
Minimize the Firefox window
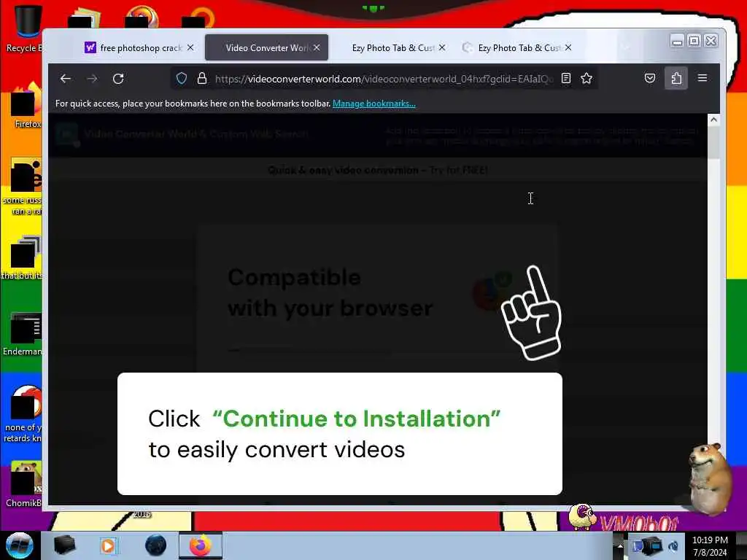[x=677, y=41]
